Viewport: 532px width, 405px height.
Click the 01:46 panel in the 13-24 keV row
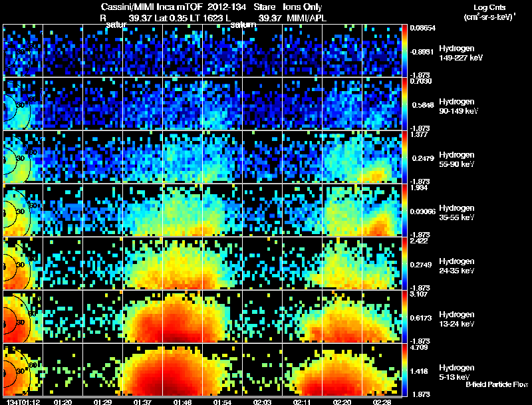click(x=182, y=316)
